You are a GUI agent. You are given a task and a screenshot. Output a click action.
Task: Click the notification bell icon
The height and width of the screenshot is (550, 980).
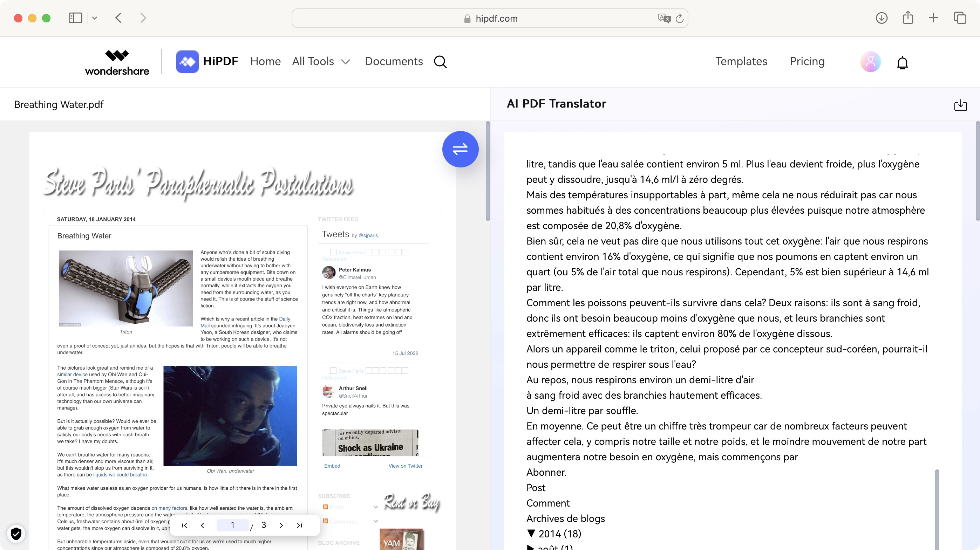tap(903, 62)
